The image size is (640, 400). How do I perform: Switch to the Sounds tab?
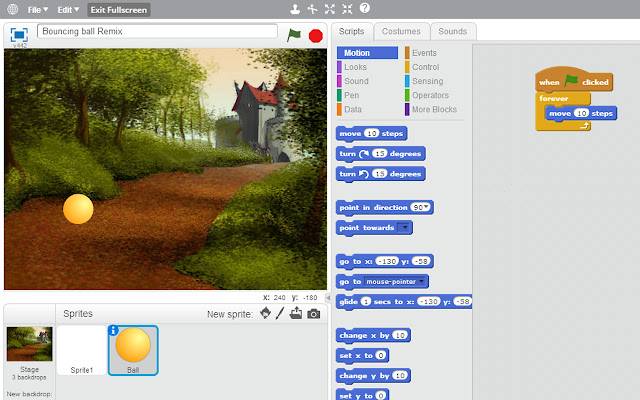453,31
